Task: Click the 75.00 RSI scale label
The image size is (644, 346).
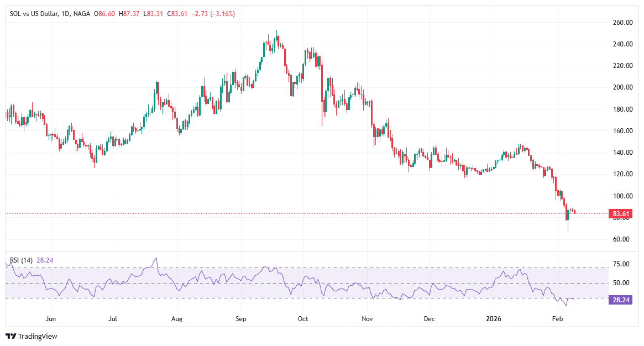Action: 620,264
